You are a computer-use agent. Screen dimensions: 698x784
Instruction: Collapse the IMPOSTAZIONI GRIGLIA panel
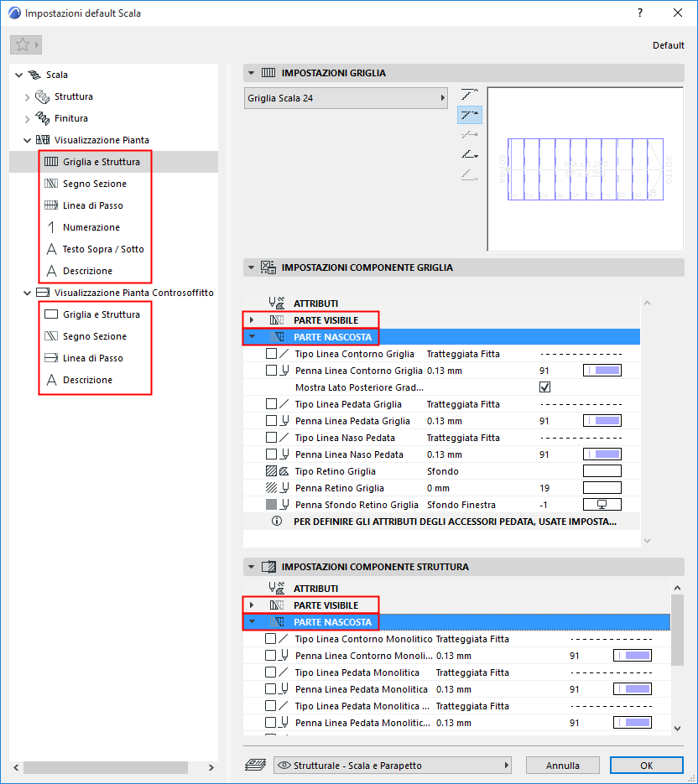pyautogui.click(x=251, y=73)
